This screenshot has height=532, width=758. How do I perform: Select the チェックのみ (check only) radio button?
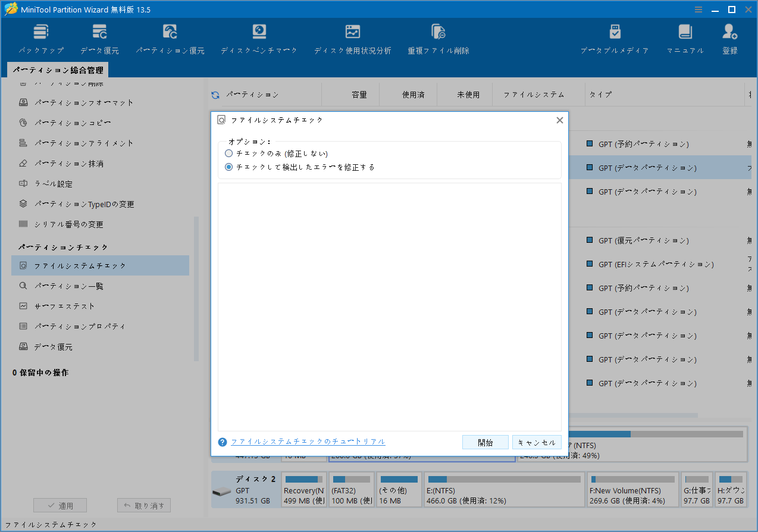coord(229,153)
